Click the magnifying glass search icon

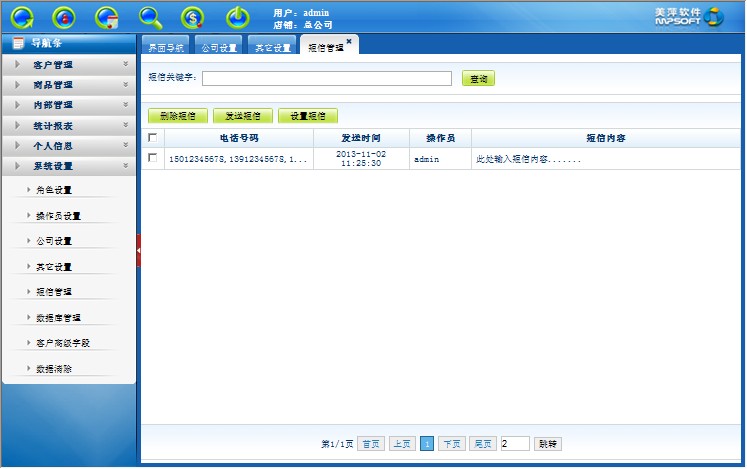150,17
